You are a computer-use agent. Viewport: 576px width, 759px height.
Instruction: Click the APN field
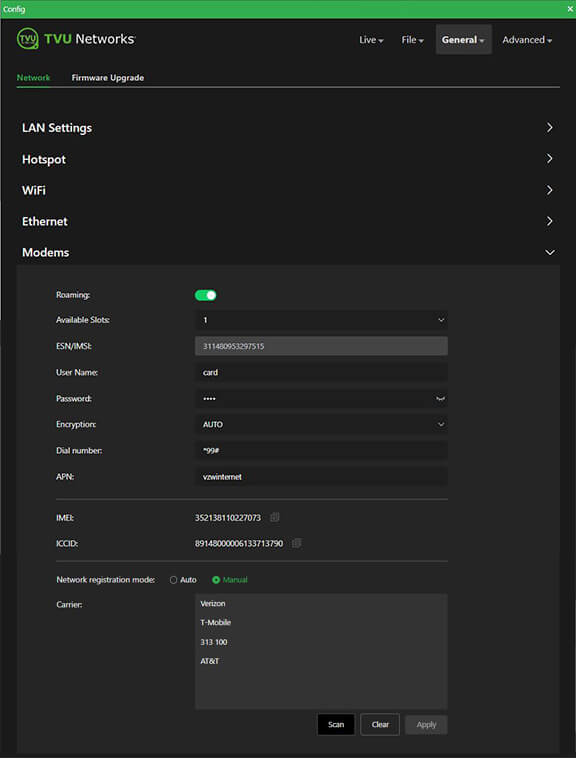[321, 477]
